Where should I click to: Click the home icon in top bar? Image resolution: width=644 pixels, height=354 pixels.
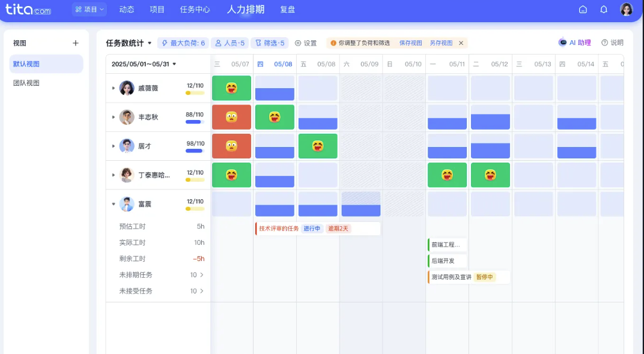(x=583, y=9)
